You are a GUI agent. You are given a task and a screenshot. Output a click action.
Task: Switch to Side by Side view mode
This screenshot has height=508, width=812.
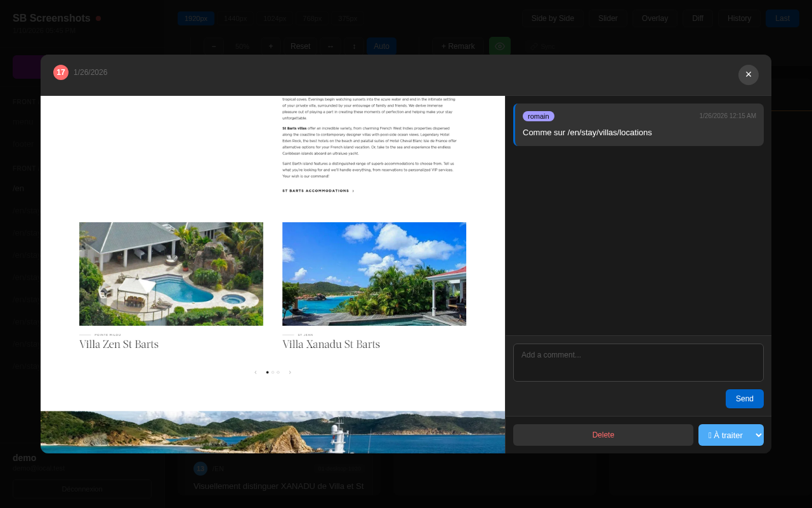coord(553,18)
